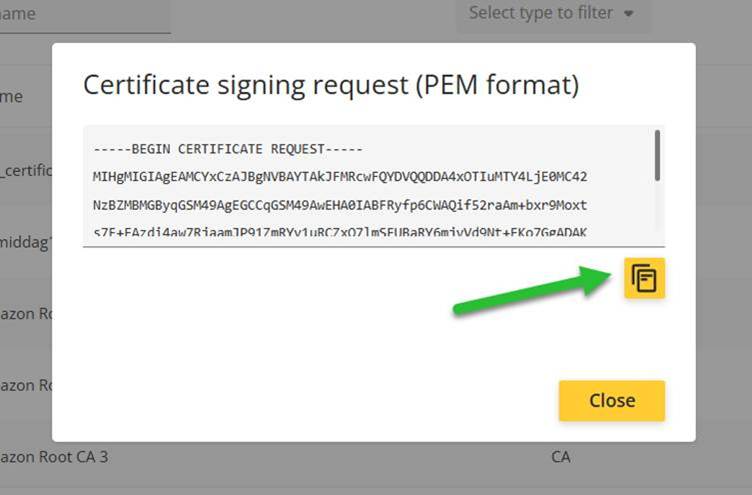The width and height of the screenshot is (752, 495).
Task: Select the row labeled '_certific' behind dialog
Action: (26, 170)
